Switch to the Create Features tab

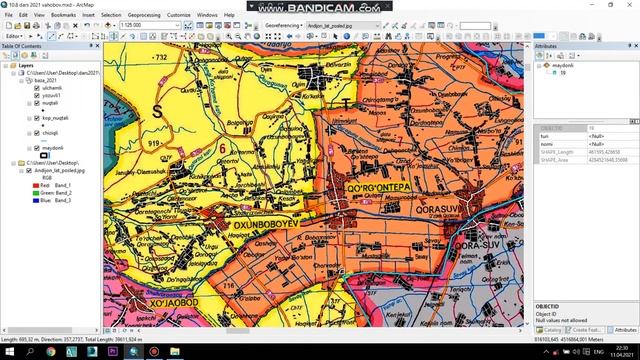(584, 330)
